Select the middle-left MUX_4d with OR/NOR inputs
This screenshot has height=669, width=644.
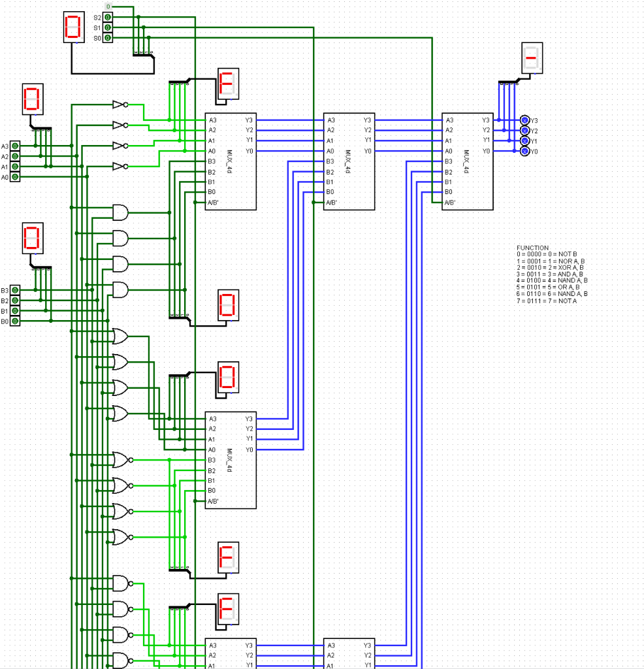[231, 460]
